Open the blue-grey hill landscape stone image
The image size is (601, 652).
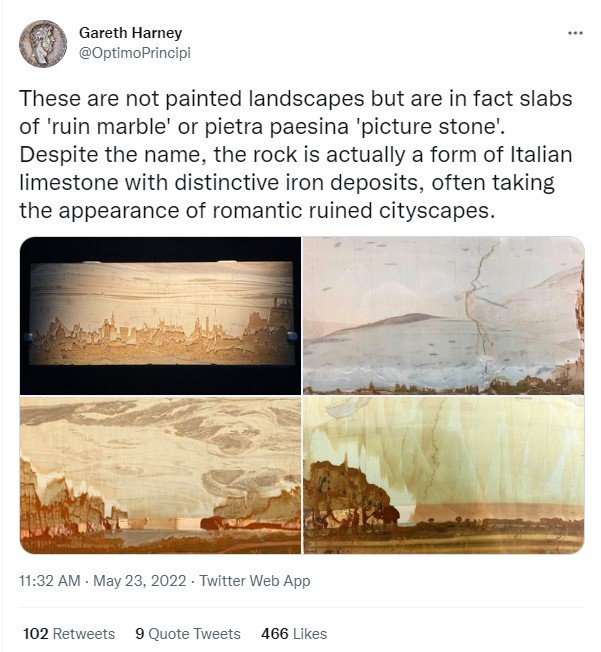click(x=444, y=316)
